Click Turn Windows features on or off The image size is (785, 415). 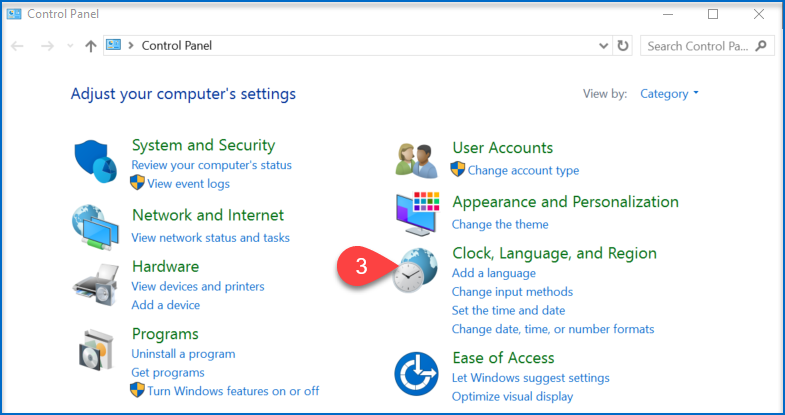point(233,391)
